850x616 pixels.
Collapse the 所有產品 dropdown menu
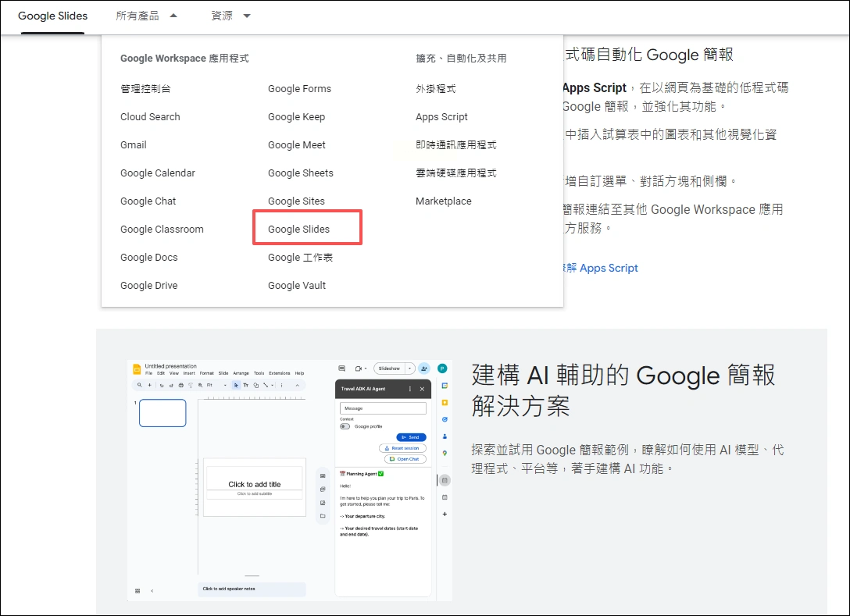(146, 16)
